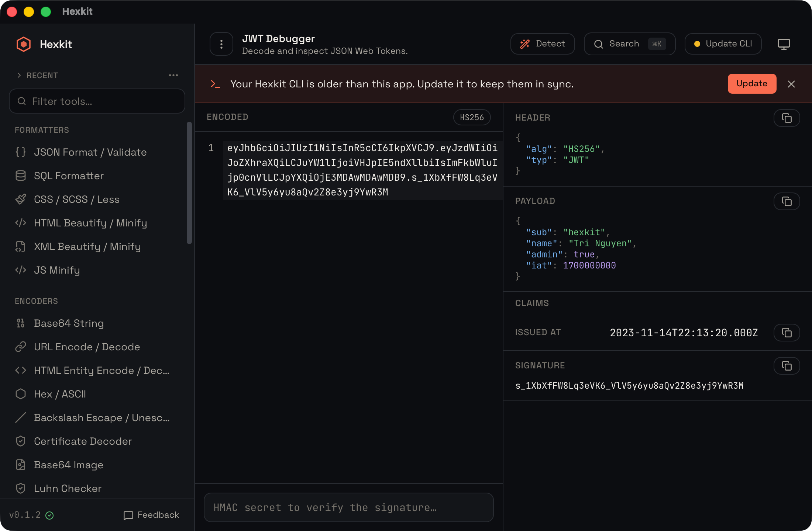
Task: Open the RECENT section more options dots
Action: (x=173, y=75)
